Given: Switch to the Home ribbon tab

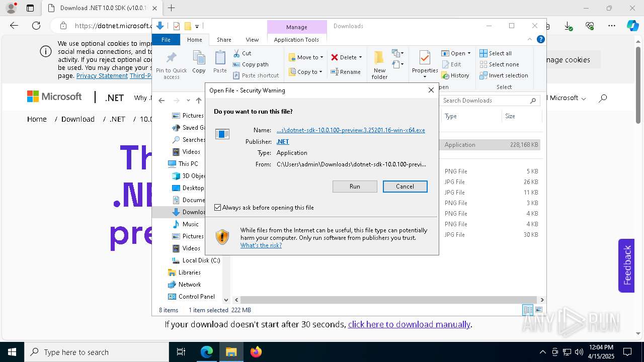Looking at the screenshot, I should [195, 40].
